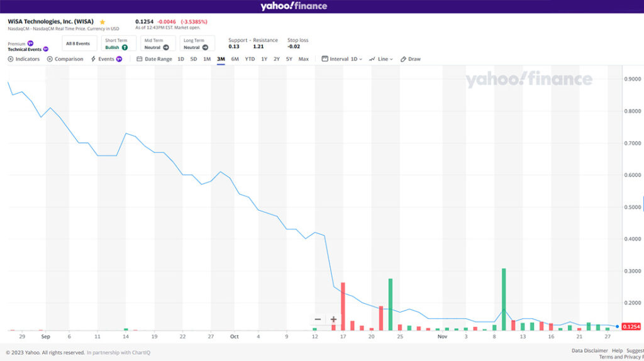644x361 pixels.
Task: Select the 5Y range tab
Action: pyautogui.click(x=289, y=59)
